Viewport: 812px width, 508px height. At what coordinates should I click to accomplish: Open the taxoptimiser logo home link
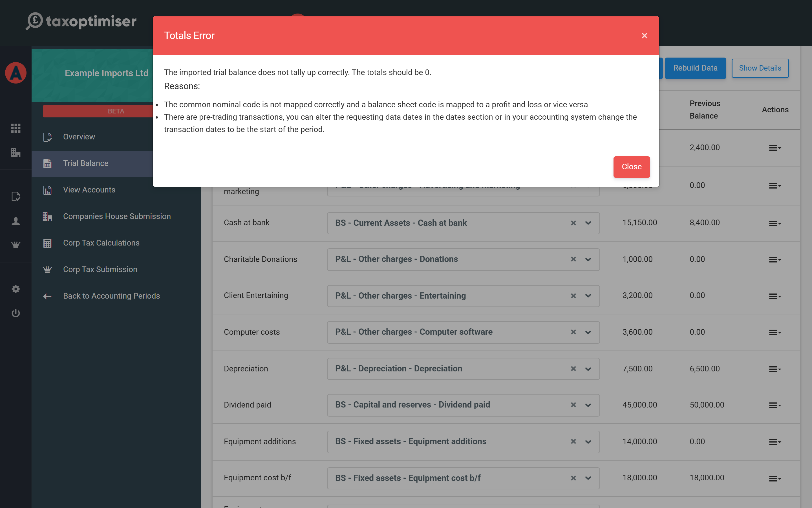click(x=81, y=21)
